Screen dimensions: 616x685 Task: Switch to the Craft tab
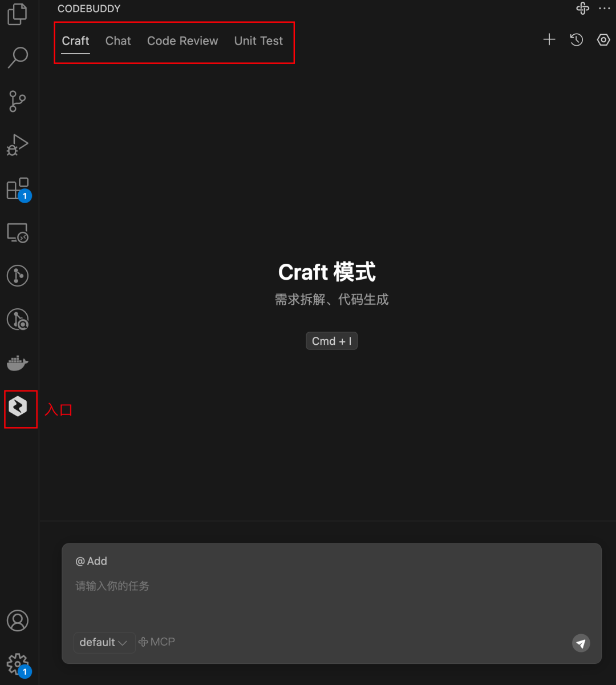[x=76, y=41]
